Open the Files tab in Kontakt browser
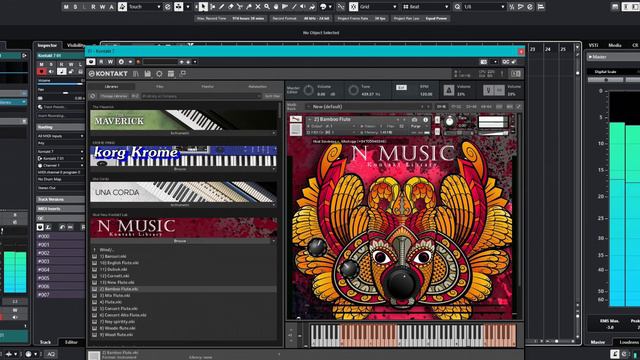The height and width of the screenshot is (360, 640). (160, 87)
